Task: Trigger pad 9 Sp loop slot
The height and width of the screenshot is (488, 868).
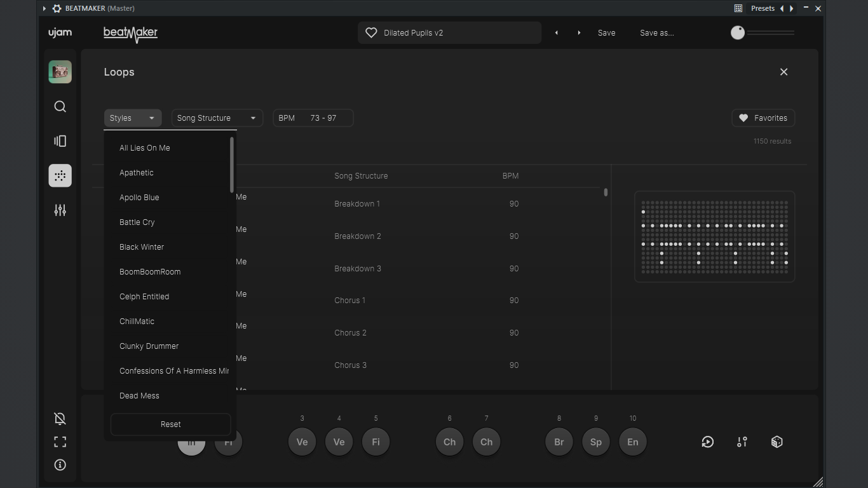Action: coord(596,442)
